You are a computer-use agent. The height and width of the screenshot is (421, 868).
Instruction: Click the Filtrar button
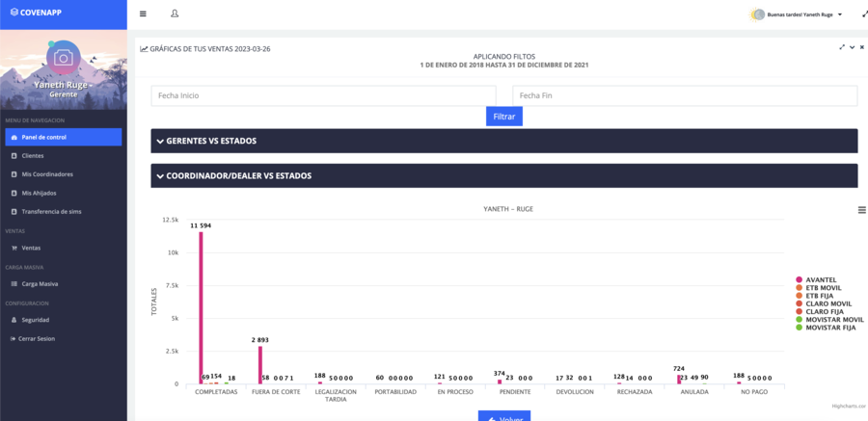click(x=504, y=117)
